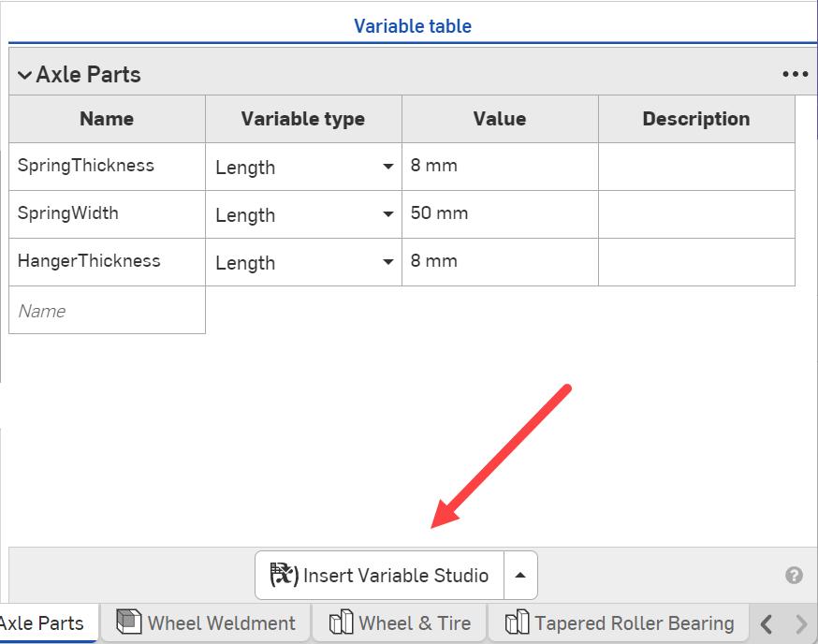Open the SpringThickness variable type dropdown
The image size is (818, 644).
pos(387,167)
